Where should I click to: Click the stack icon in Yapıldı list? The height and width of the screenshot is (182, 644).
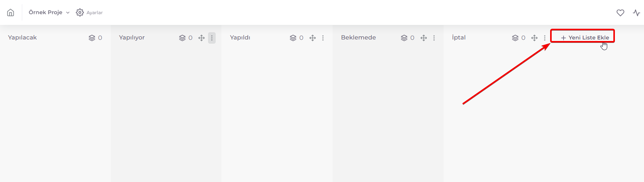pyautogui.click(x=293, y=38)
